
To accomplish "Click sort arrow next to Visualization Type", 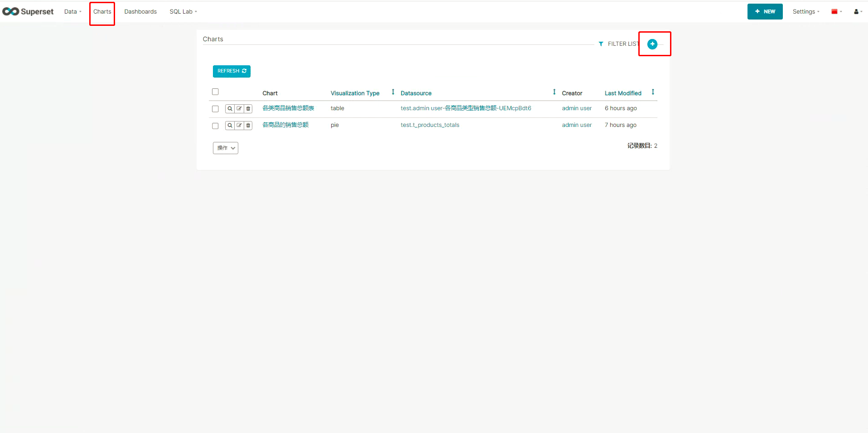I will coord(393,92).
